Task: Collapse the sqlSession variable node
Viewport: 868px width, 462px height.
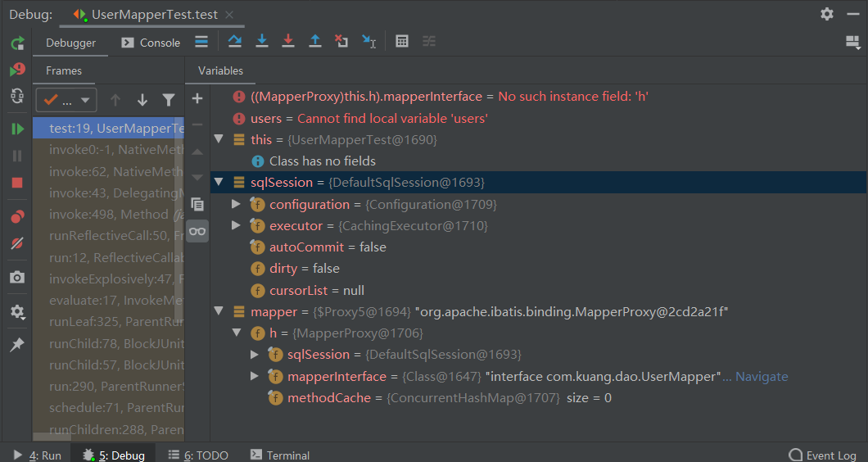Action: (x=219, y=182)
